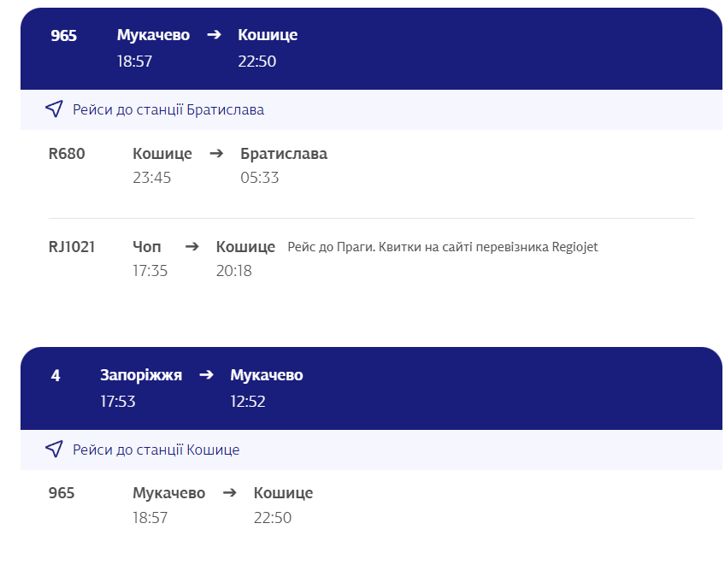Click departure time 17:53 from Запоріжжя
The image size is (725, 588).
point(118,401)
